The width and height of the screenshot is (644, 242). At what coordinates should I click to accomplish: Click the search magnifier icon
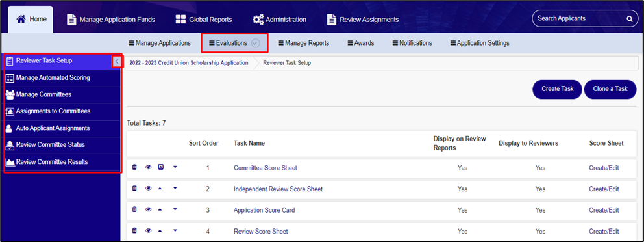click(629, 18)
